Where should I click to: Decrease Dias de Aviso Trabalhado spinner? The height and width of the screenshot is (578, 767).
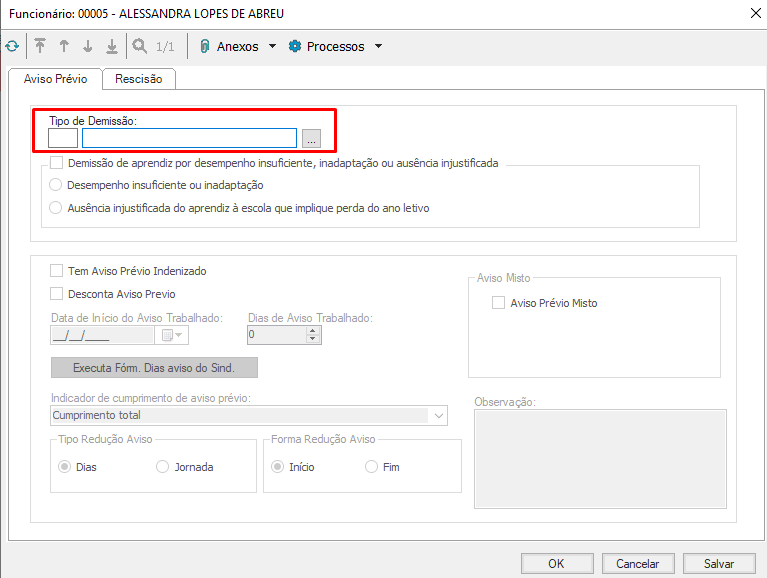[313, 339]
